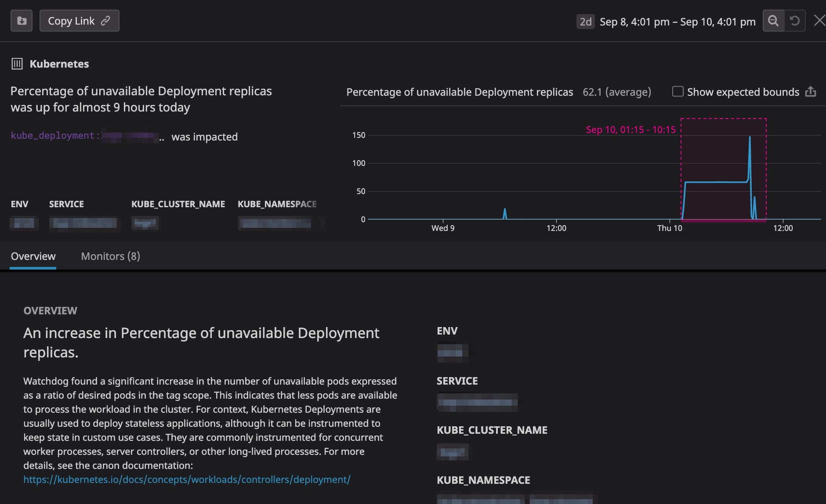Open the 2d time range selector
The image size is (826, 504).
point(585,21)
